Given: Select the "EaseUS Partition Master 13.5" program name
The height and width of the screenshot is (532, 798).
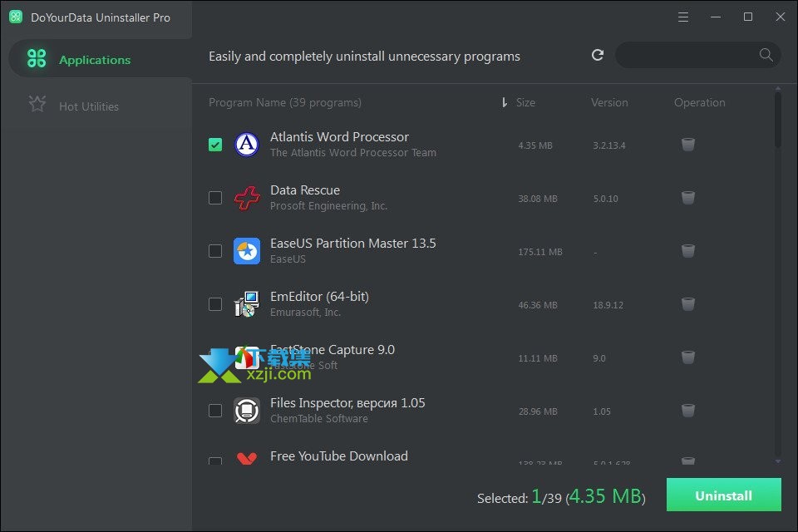Looking at the screenshot, I should coord(353,244).
